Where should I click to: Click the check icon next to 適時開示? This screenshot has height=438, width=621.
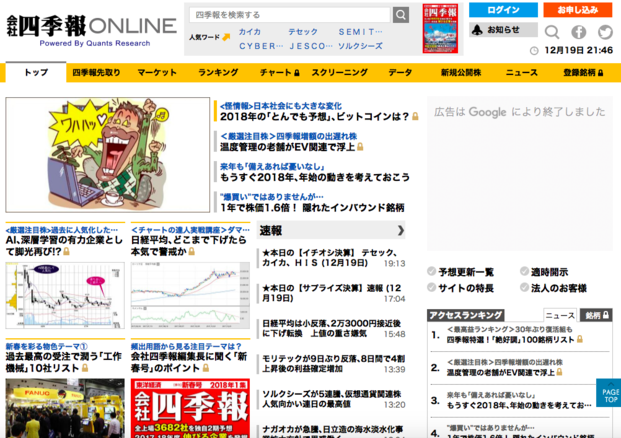pos(524,271)
